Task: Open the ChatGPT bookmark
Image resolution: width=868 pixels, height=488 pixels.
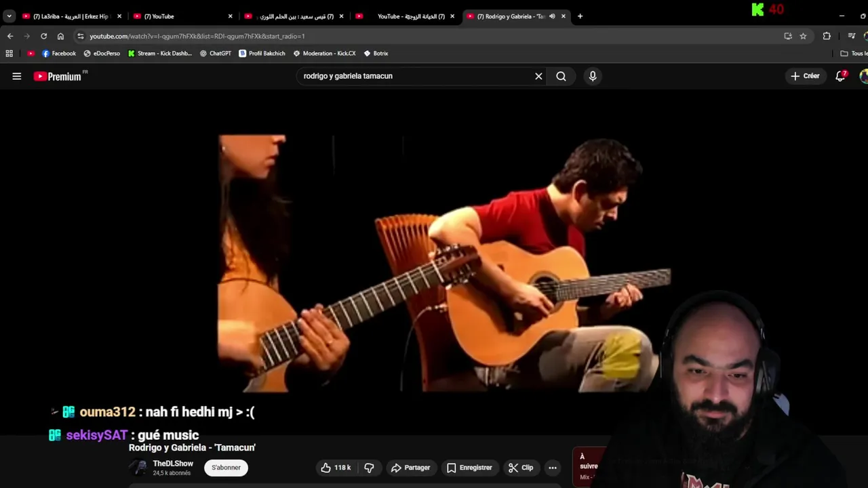Action: click(216, 54)
